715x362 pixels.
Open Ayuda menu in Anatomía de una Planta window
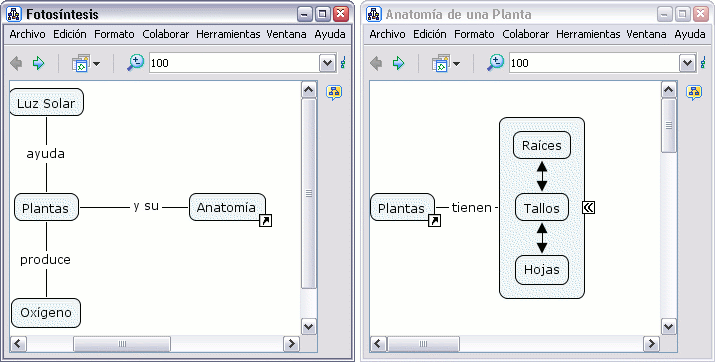coord(690,34)
